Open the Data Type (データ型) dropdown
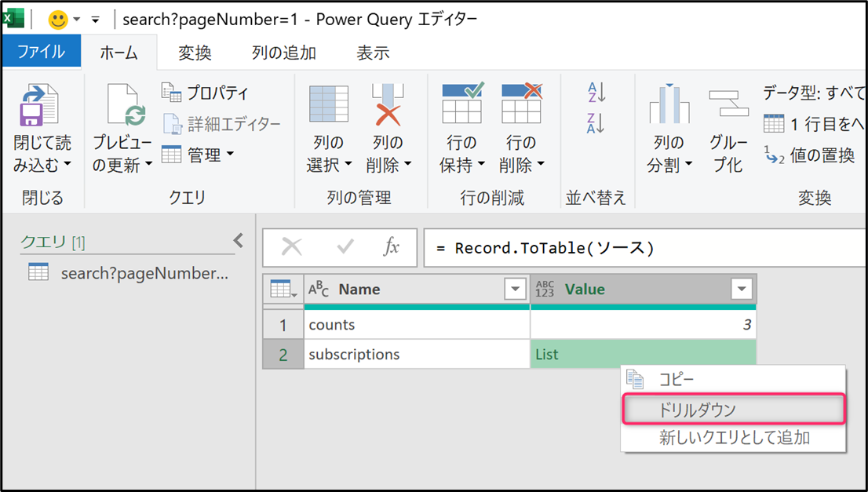The width and height of the screenshot is (868, 492). click(x=814, y=93)
